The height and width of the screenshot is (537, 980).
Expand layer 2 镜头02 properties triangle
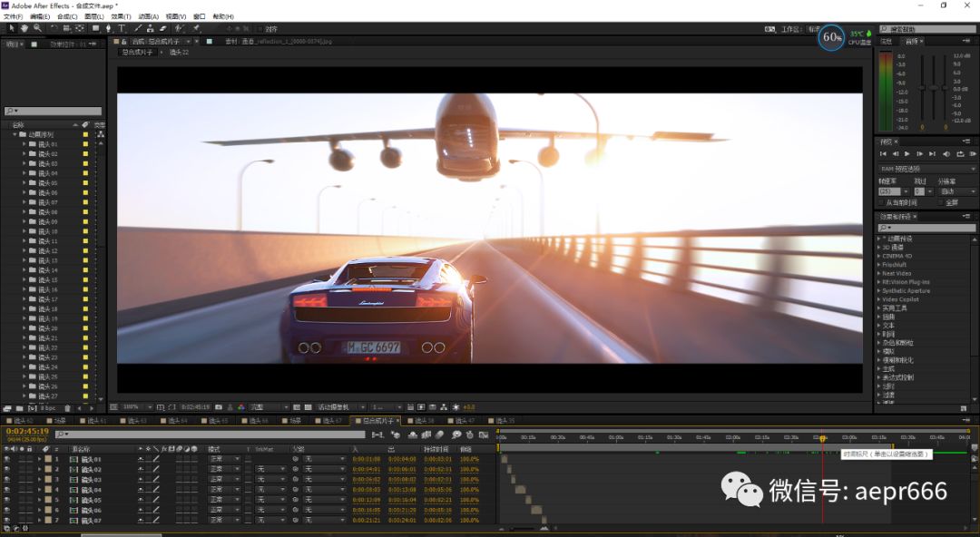tap(39, 470)
